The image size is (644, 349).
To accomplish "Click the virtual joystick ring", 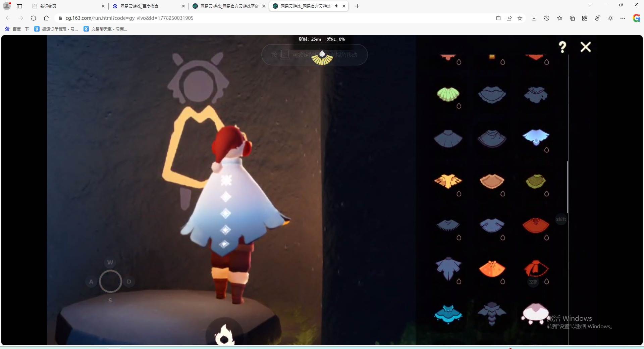I will click(110, 281).
